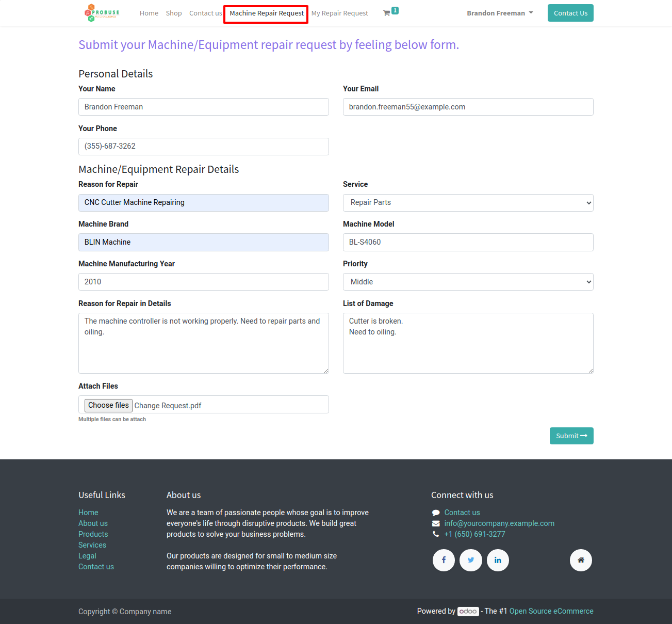Go to the Shop menu item
The width and height of the screenshot is (672, 624).
coord(174,13)
